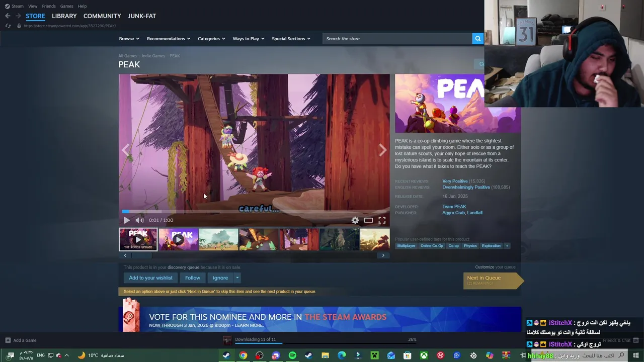Open the Help menu

click(x=82, y=6)
